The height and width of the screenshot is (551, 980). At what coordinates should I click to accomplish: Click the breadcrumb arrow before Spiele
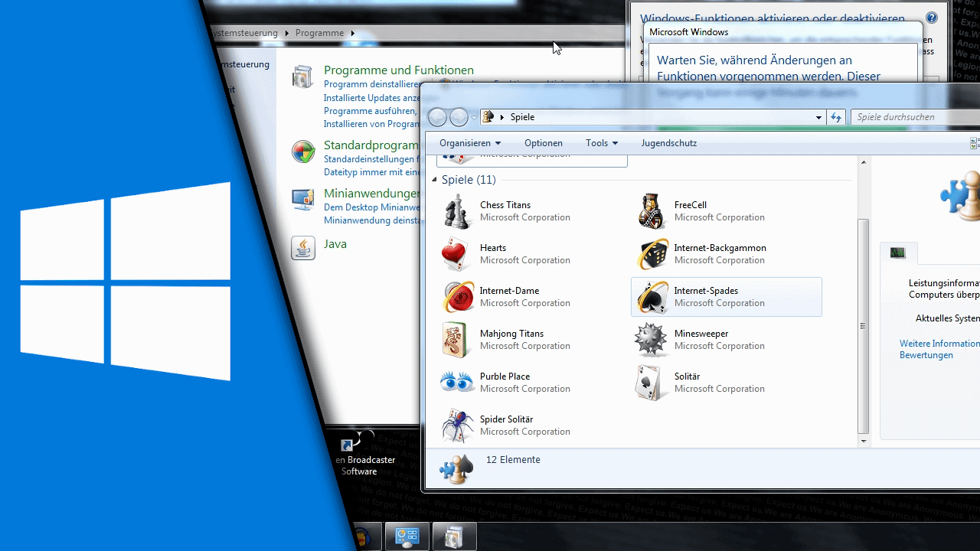tap(502, 117)
